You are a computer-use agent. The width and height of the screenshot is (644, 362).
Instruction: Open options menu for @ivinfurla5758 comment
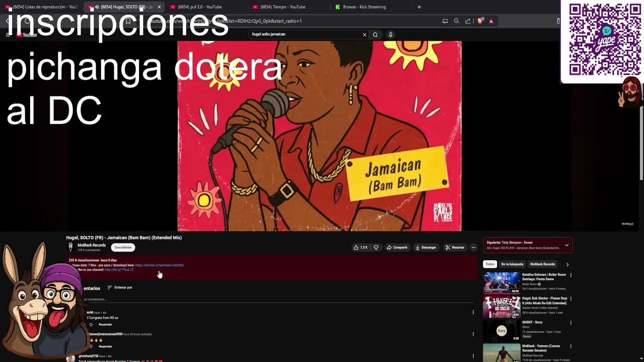473,356
